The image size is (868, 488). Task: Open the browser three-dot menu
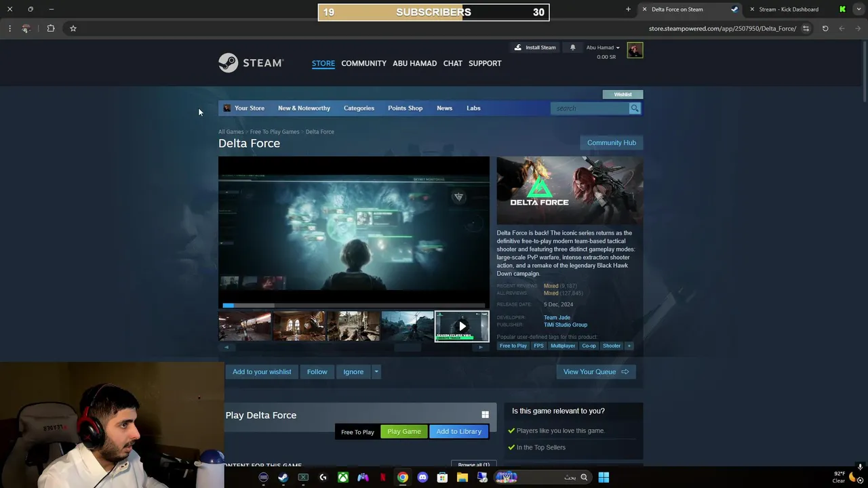(x=9, y=28)
